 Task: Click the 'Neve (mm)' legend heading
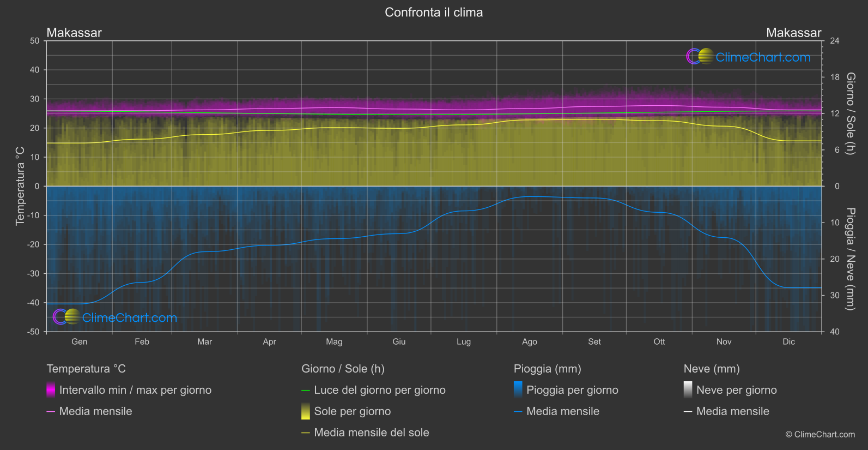coord(712,369)
